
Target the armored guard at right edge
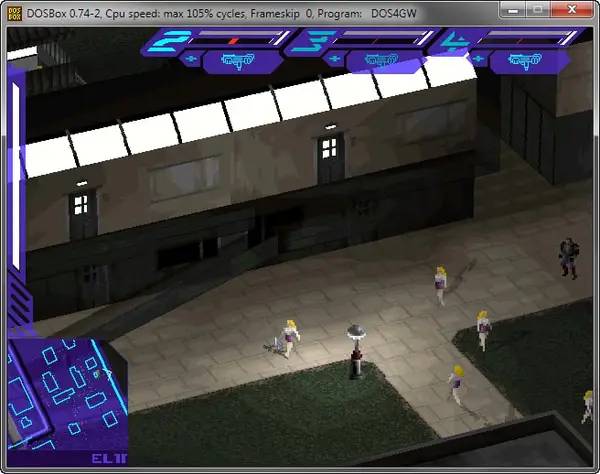(569, 257)
